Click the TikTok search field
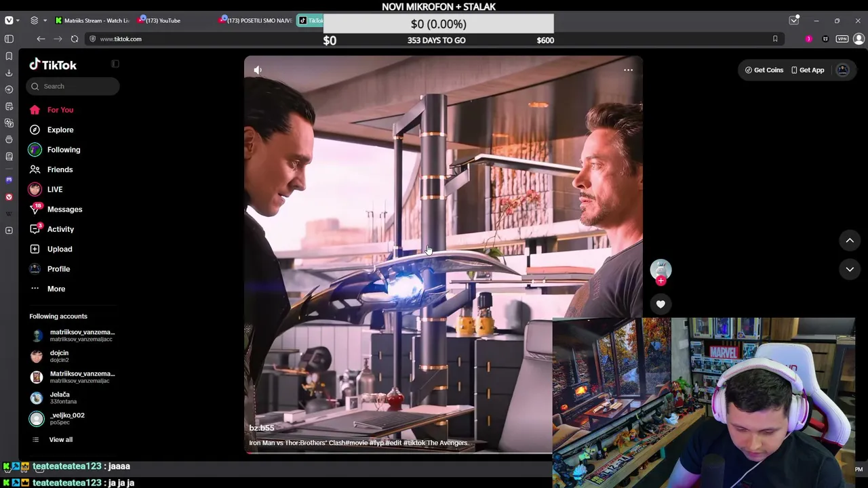This screenshot has height=488, width=868. [x=73, y=86]
